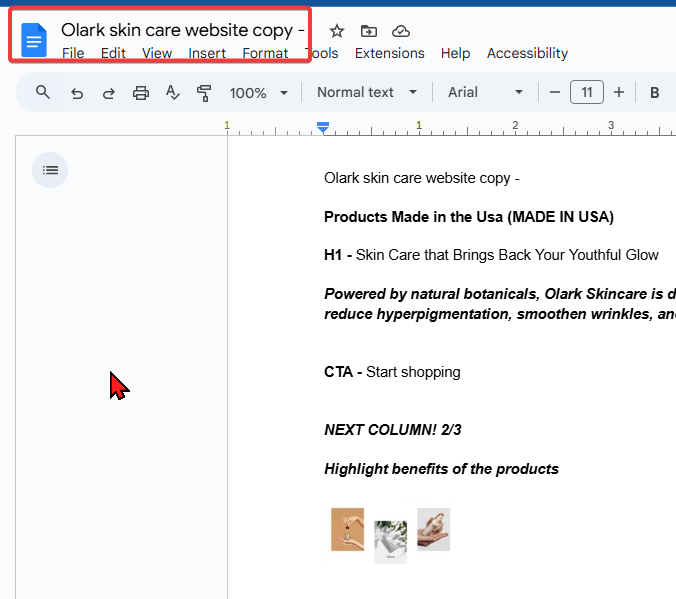
Task: Select the hand with dropper bottle image
Action: (347, 529)
